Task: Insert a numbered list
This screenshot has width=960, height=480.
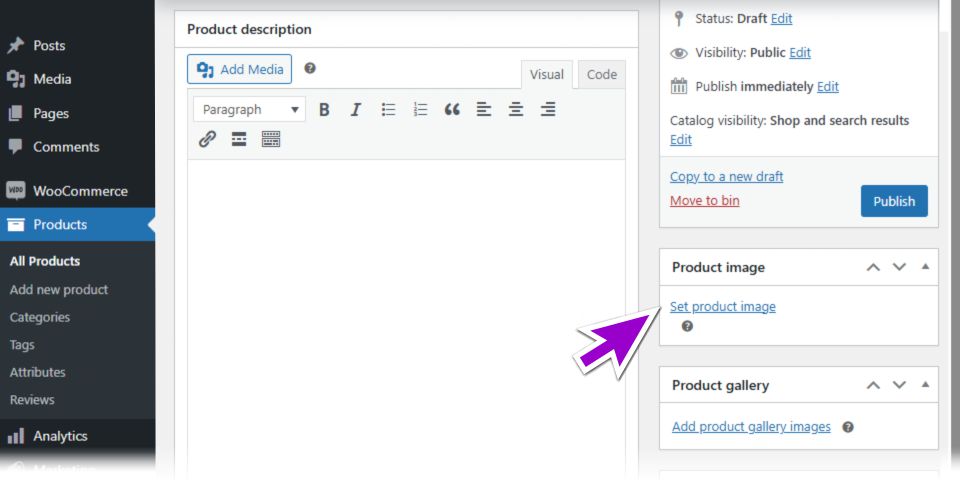Action: point(420,110)
